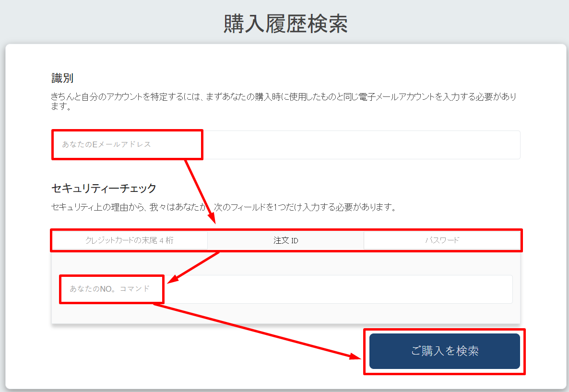Focus the あなたのNO。コマンド order number field
This screenshot has width=569, height=392.
pyautogui.click(x=110, y=289)
